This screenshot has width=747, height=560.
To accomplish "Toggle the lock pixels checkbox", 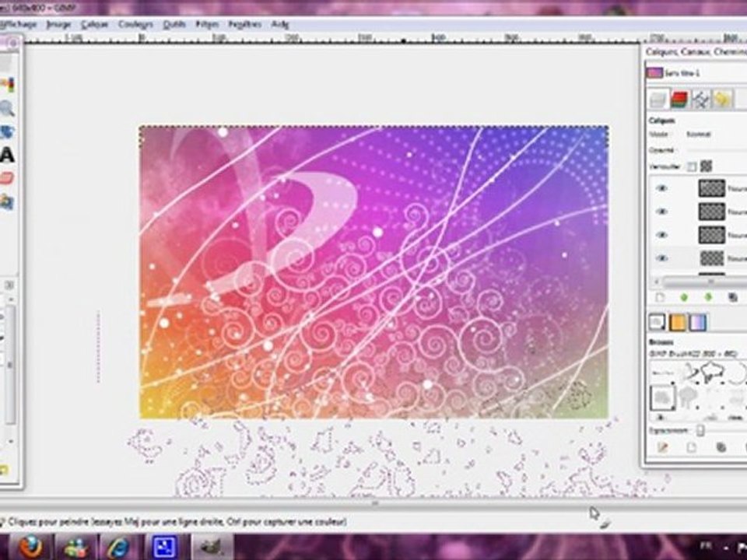I will (692, 166).
